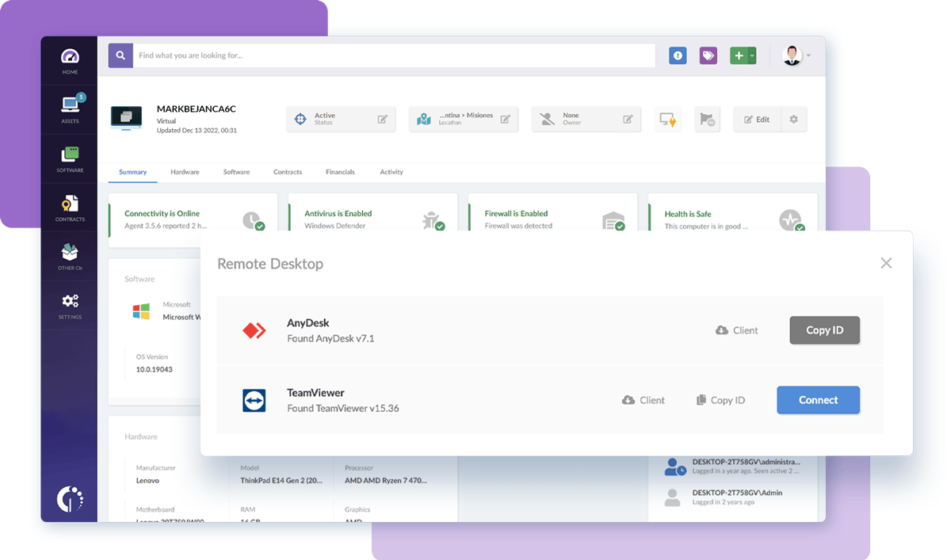Switch to the Activity tab
Image resolution: width=951 pixels, height=560 pixels.
[391, 172]
